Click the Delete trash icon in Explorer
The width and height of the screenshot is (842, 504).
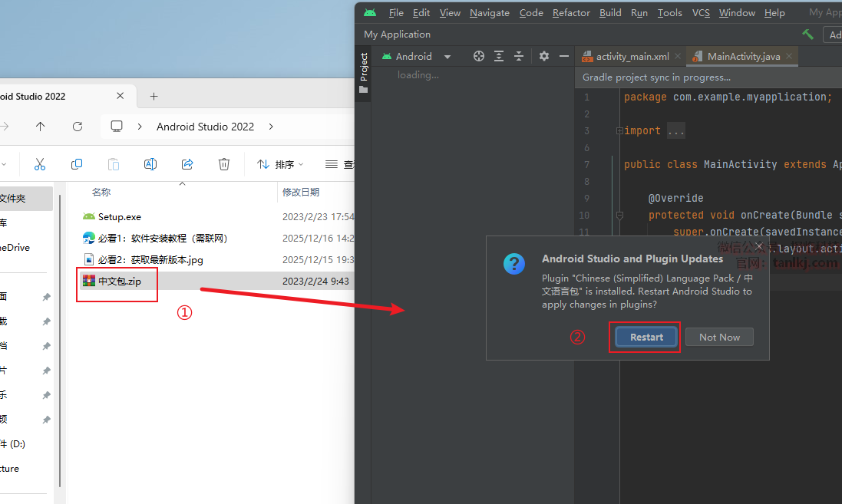tap(224, 164)
